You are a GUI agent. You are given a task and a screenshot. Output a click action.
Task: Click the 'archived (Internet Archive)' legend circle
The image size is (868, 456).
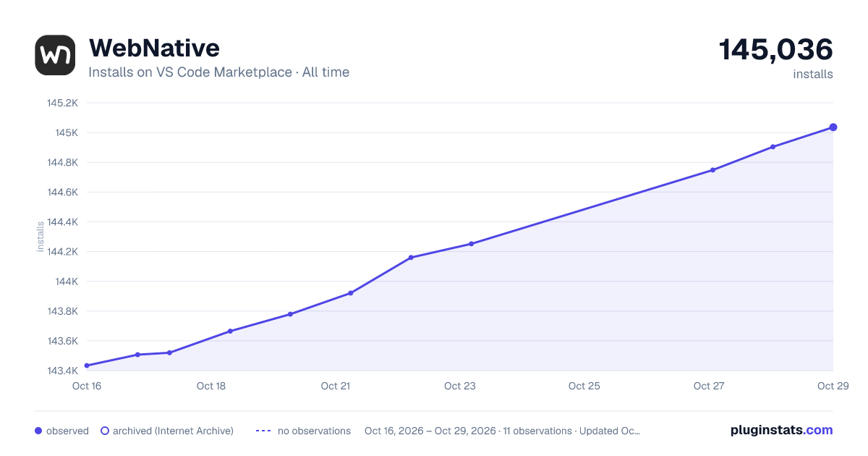[105, 431]
